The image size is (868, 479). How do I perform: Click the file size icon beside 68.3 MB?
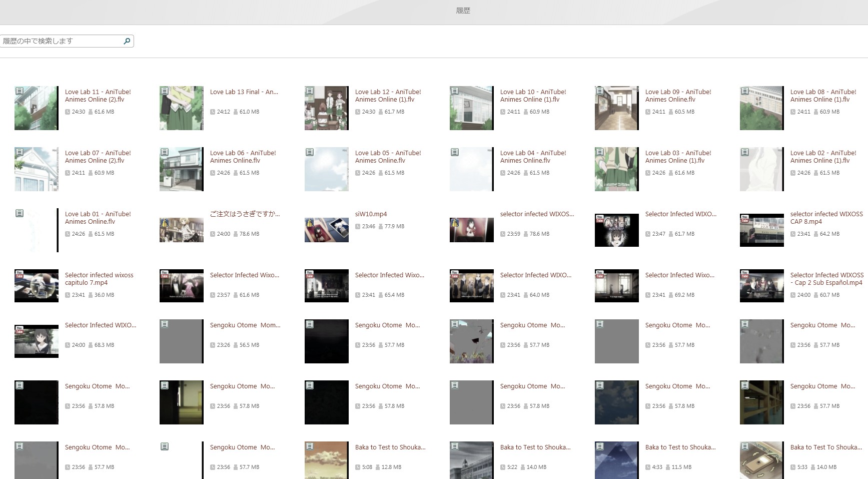[x=91, y=345]
